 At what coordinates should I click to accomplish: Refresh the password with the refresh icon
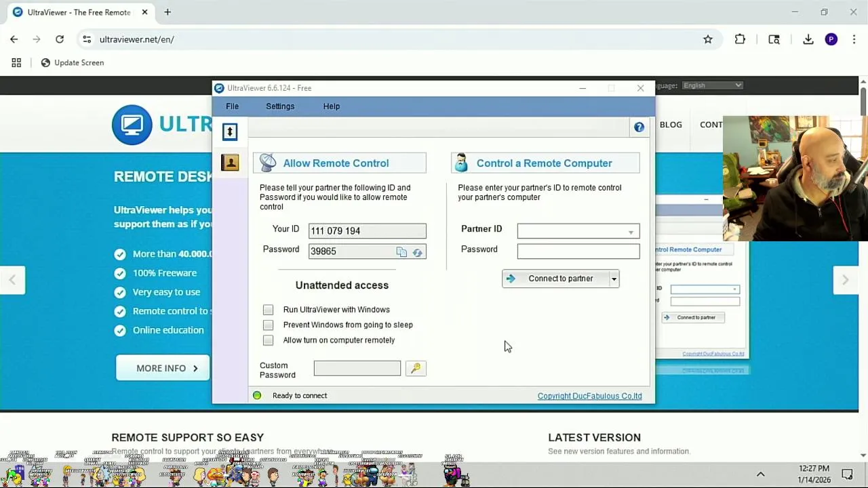(417, 252)
